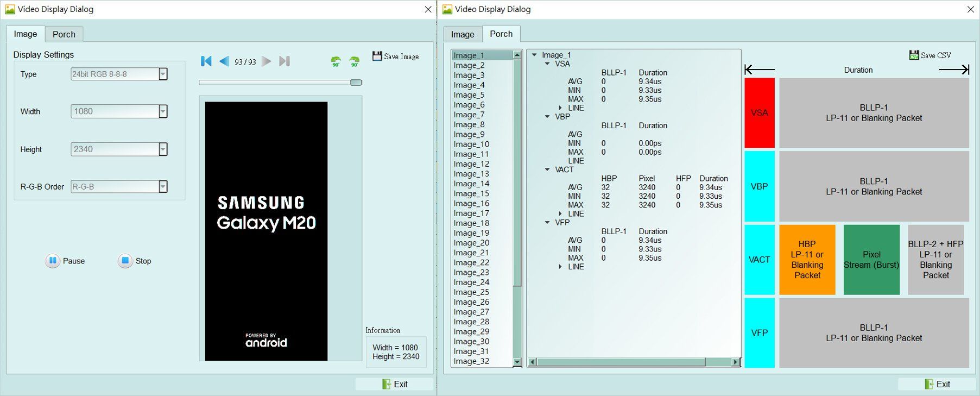
Task: Collapse the VFP tree node
Action: (x=547, y=222)
